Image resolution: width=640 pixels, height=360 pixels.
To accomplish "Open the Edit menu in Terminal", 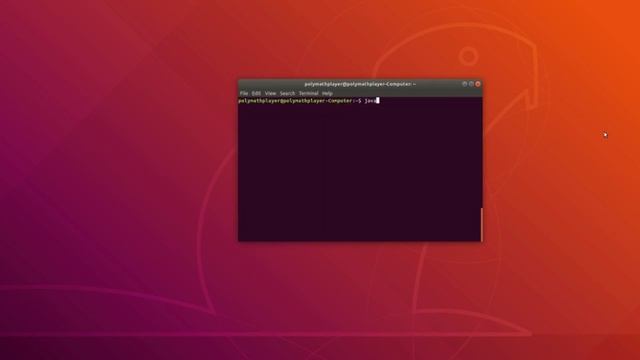I will 256,93.
